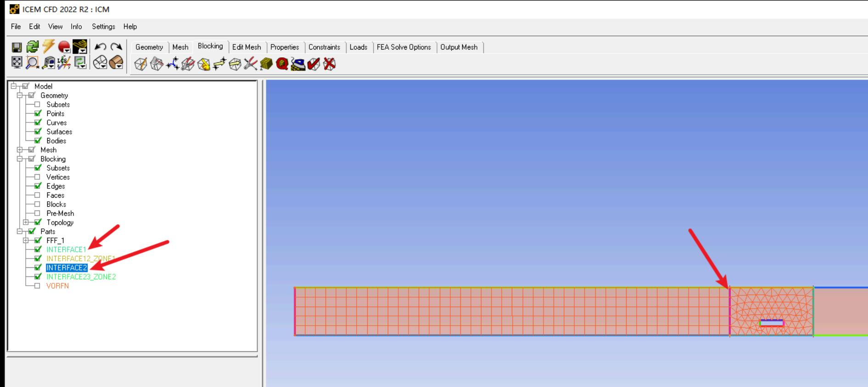Expand the Mesh tree branch
This screenshot has height=387, width=868.
(20, 150)
